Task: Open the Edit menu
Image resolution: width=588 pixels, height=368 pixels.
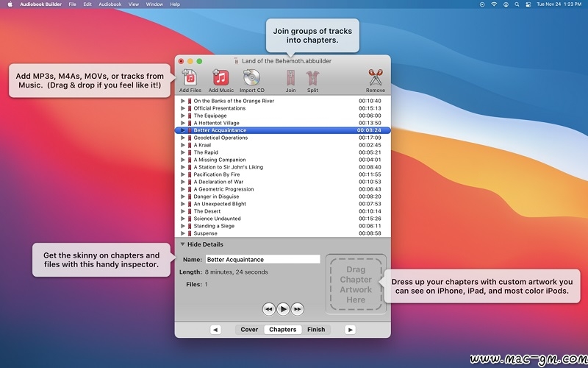Action: click(87, 4)
